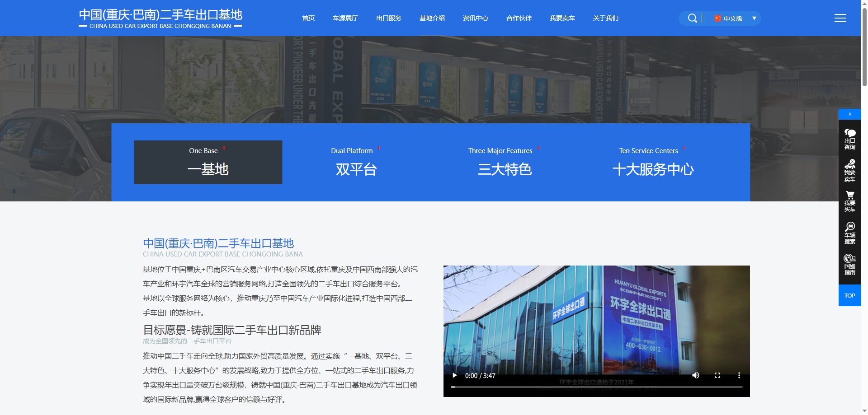Click the scrollbar down arrow
868x415 pixels.
point(864,411)
